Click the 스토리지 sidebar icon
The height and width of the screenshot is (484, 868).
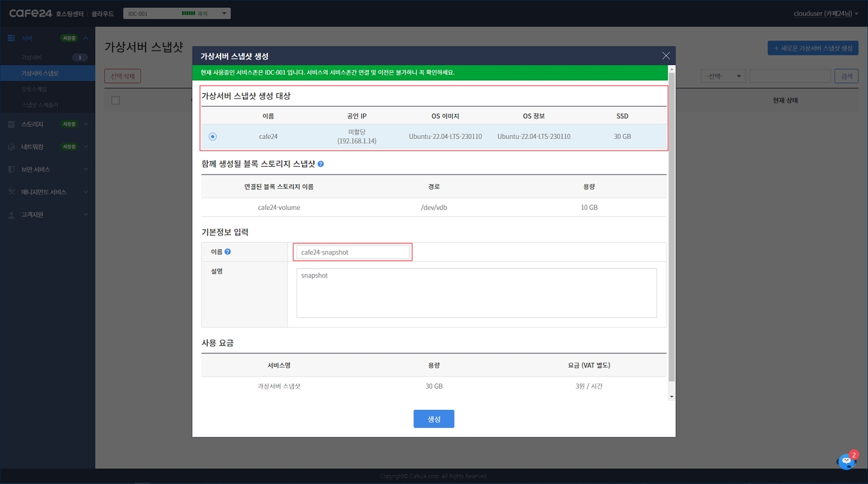[11, 124]
